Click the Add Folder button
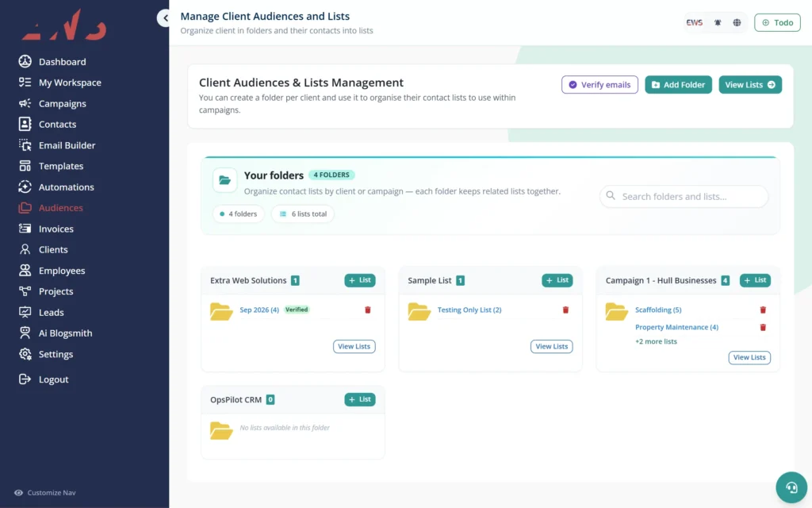This screenshot has width=812, height=508. click(x=678, y=84)
